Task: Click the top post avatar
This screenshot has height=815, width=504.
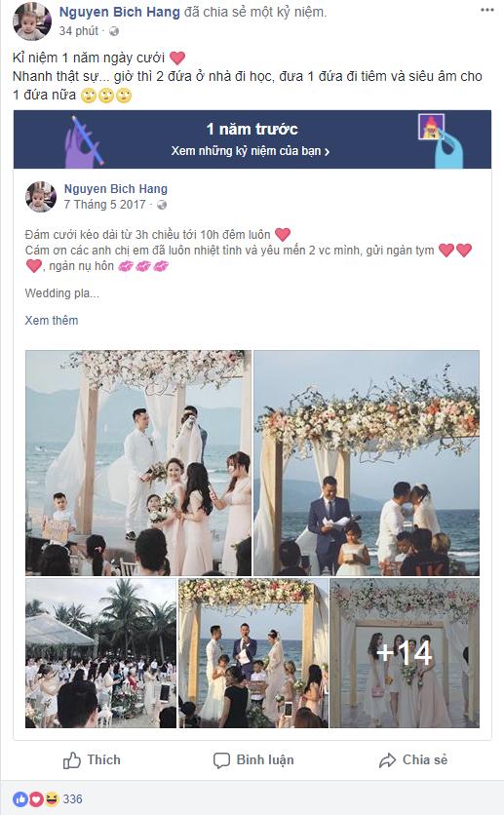Action: (32, 20)
